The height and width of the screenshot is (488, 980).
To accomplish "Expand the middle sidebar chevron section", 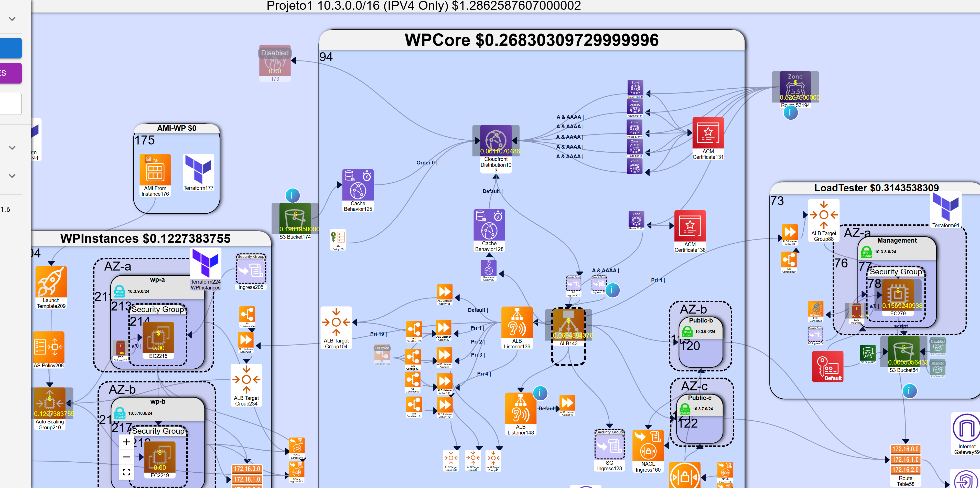I will pyautogui.click(x=12, y=147).
